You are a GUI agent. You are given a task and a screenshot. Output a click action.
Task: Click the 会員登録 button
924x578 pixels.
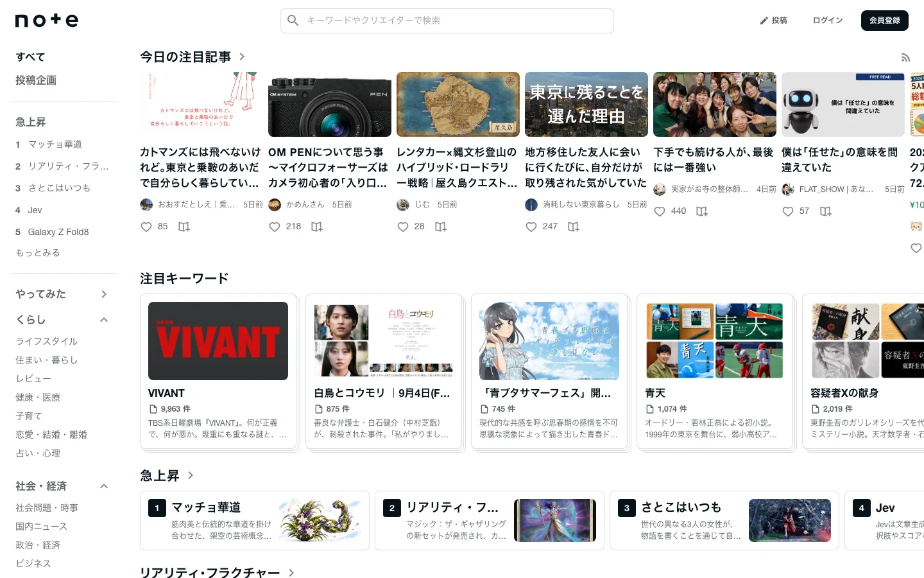(x=885, y=21)
